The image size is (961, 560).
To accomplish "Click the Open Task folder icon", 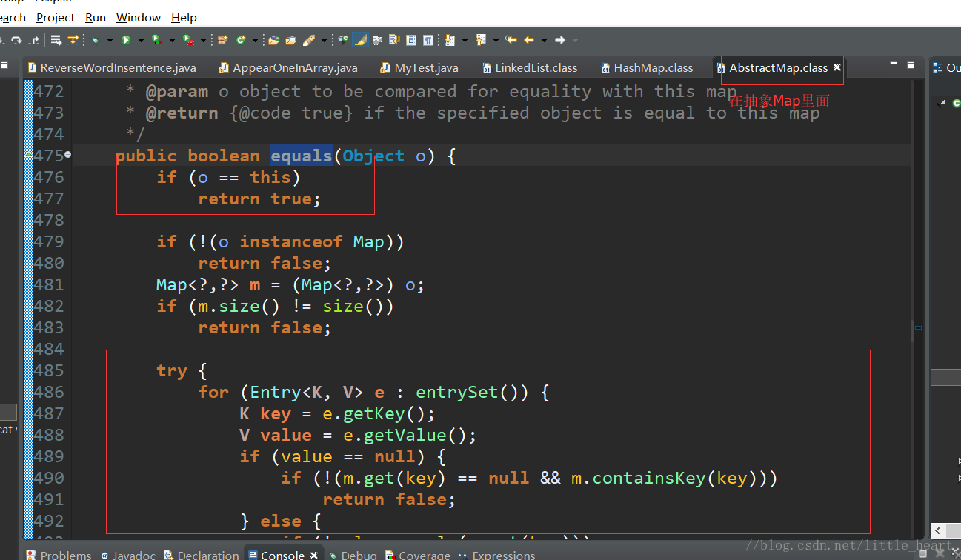I will coord(290,39).
